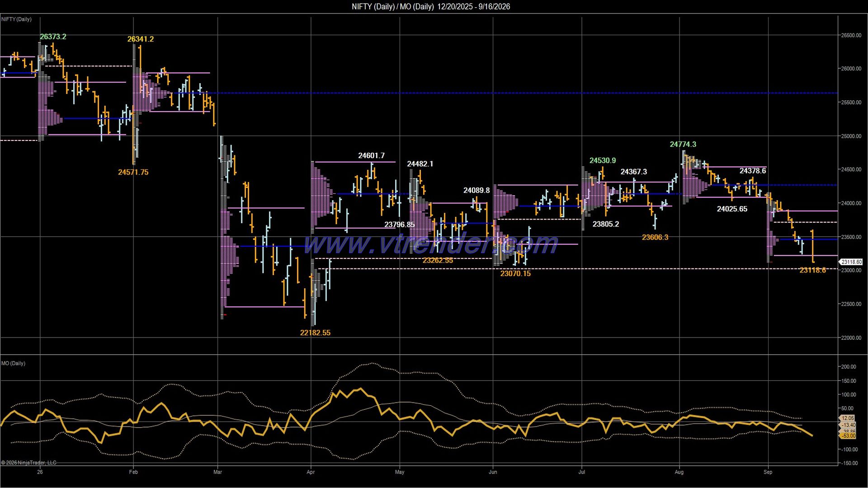This screenshot has height=488, width=868.
Task: Click 200.00 on the MO indicator axis
Action: (849, 367)
